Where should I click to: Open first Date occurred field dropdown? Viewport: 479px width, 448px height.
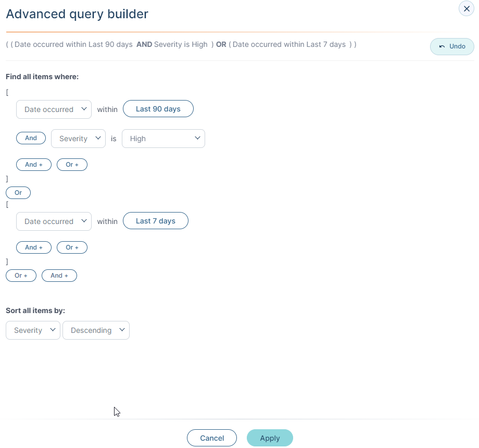[x=54, y=109]
